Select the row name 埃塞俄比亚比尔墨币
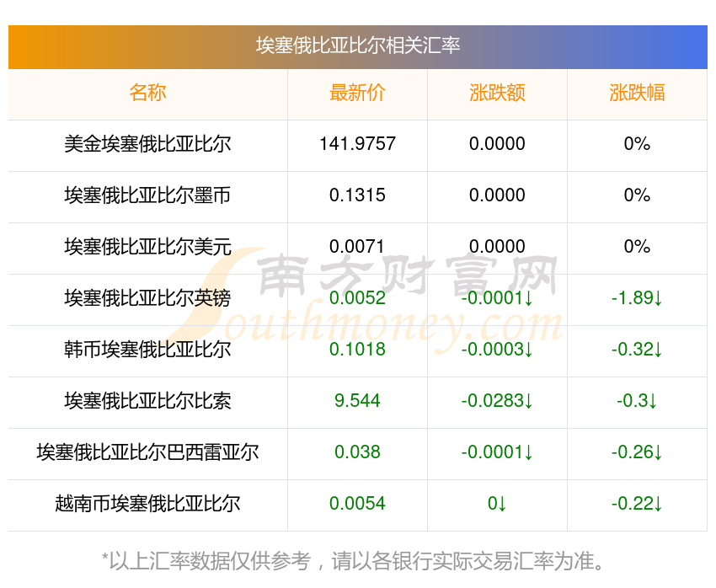 pyautogui.click(x=147, y=195)
